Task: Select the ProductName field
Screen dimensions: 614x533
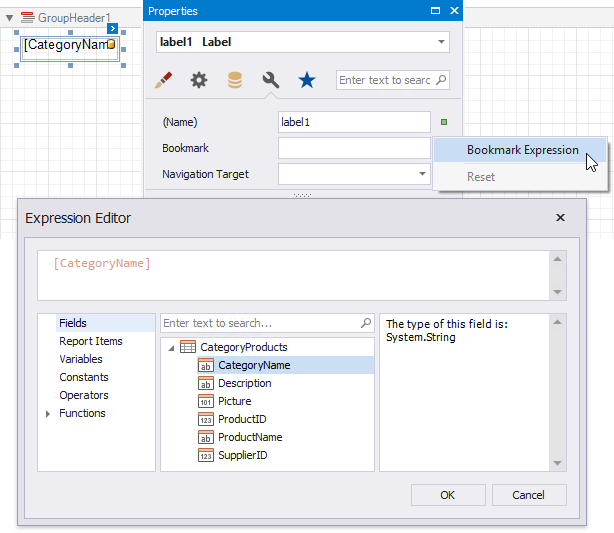Action: (249, 437)
